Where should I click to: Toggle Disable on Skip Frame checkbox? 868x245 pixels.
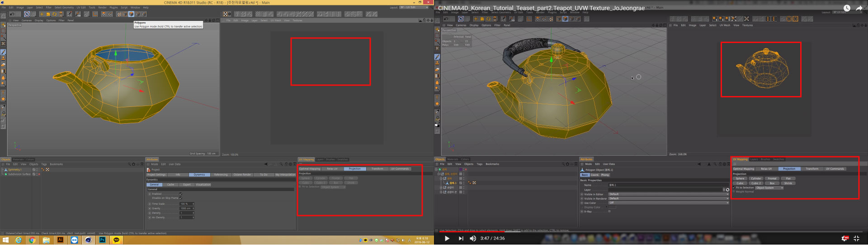180,198
